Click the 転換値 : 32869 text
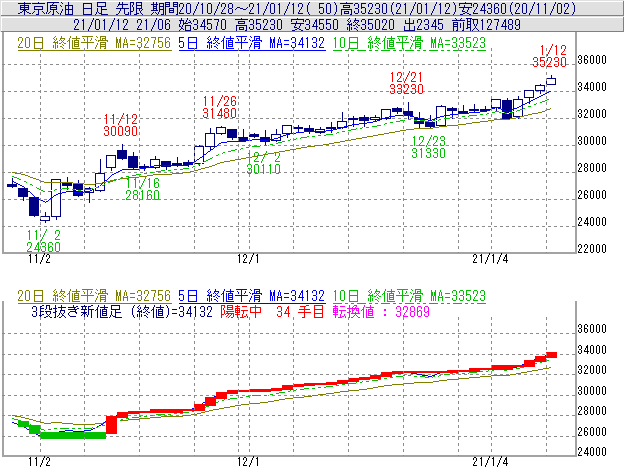624x473 pixels. (x=381, y=311)
